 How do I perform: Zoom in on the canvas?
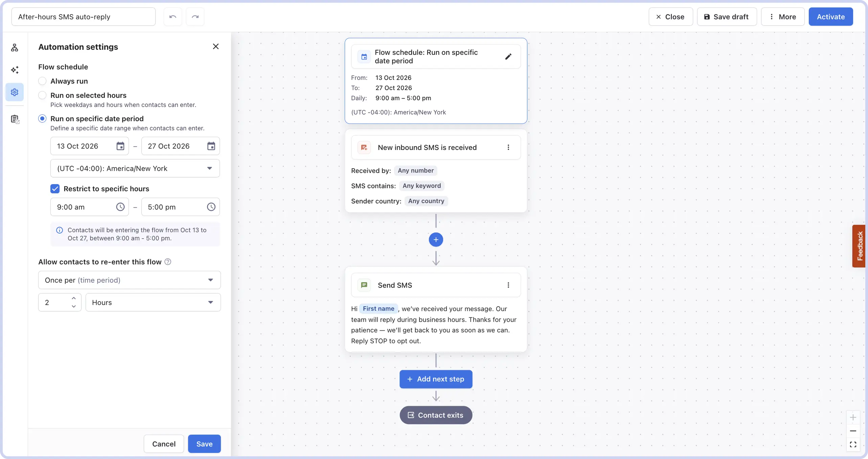point(853,417)
